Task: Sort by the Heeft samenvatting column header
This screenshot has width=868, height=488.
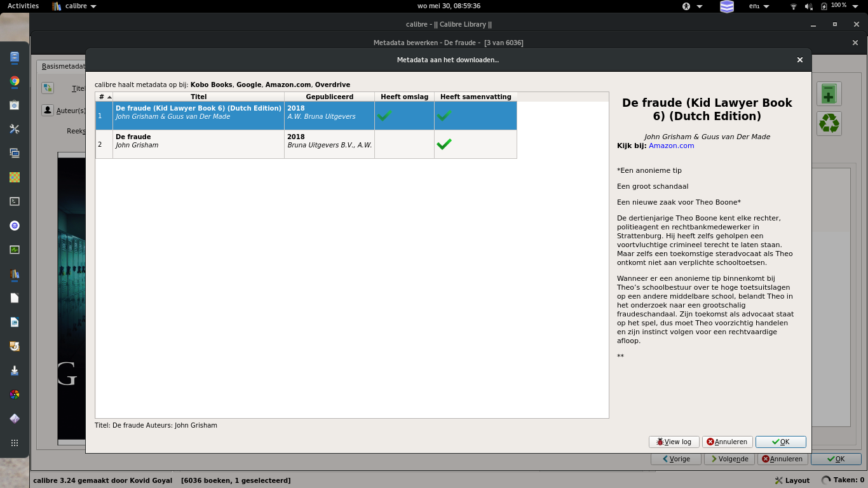Action: pos(476,97)
